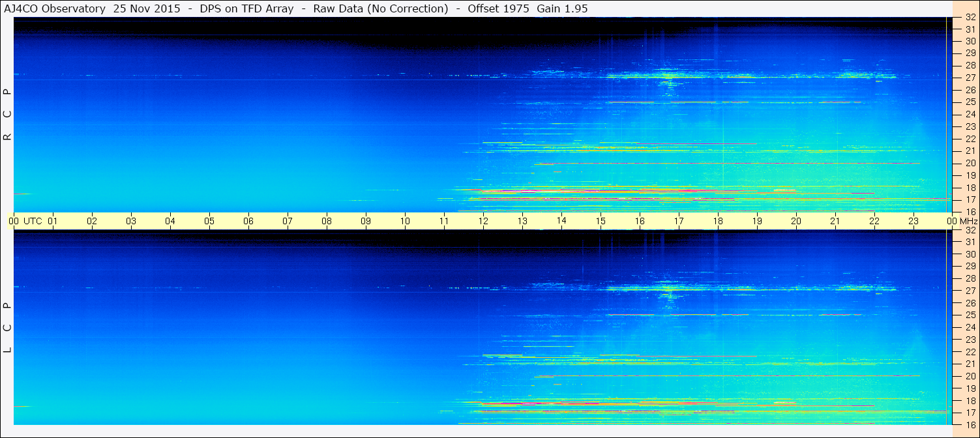Screen dimensions: 980x438
Task: Select the 01 hour marker on time axis
Action: coord(53,221)
